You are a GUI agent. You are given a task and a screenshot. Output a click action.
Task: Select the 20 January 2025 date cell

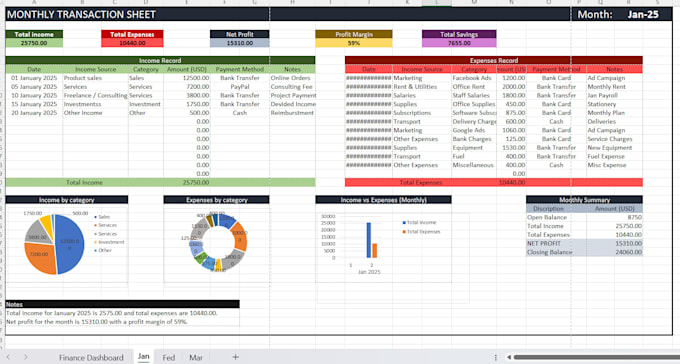[x=34, y=113]
